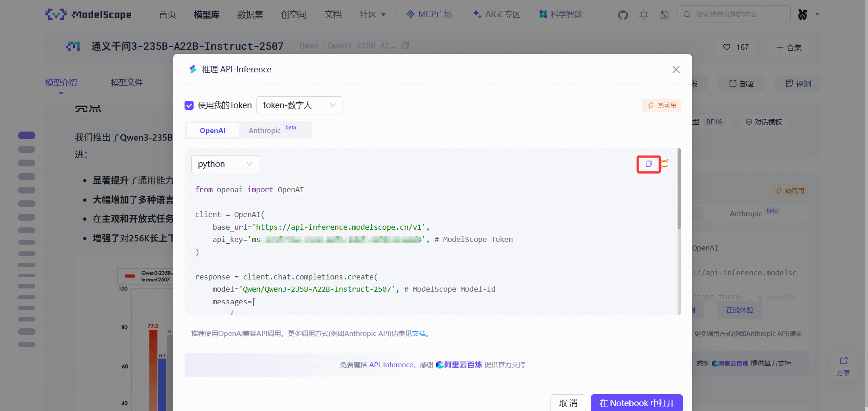Click the 'from openai import OpenAI' line
Image resolution: width=868 pixels, height=411 pixels.
249,189
